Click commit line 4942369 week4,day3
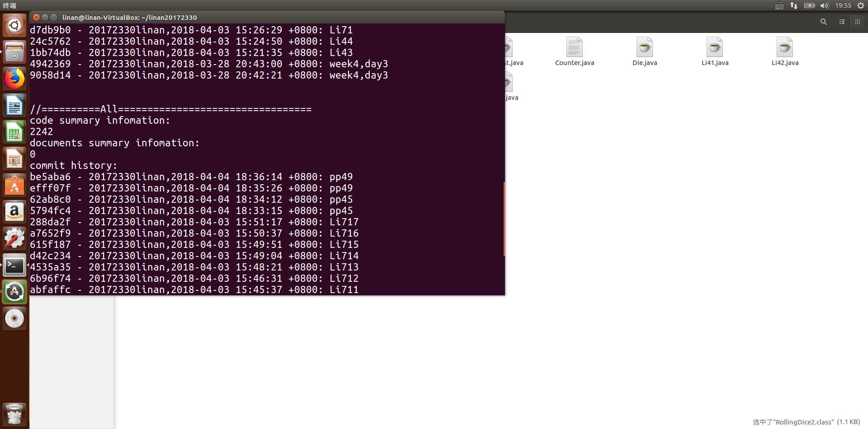Screen dimensions: 868x429 (x=209, y=64)
